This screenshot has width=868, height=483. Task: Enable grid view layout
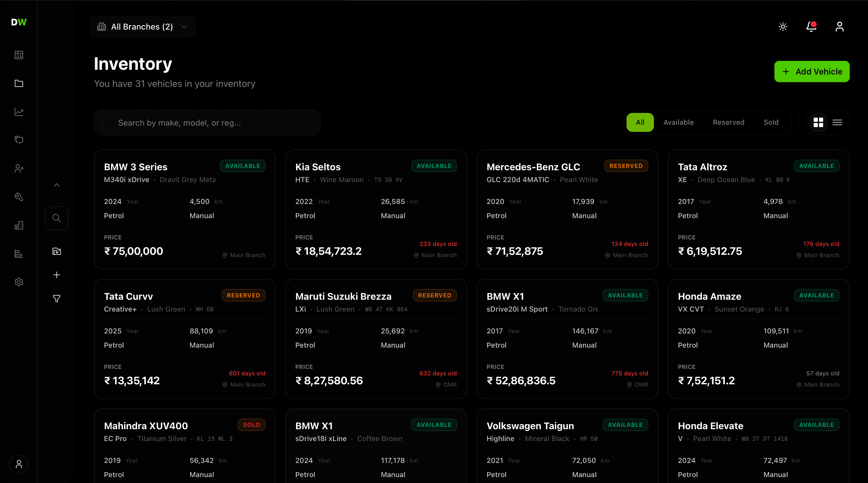(x=818, y=122)
